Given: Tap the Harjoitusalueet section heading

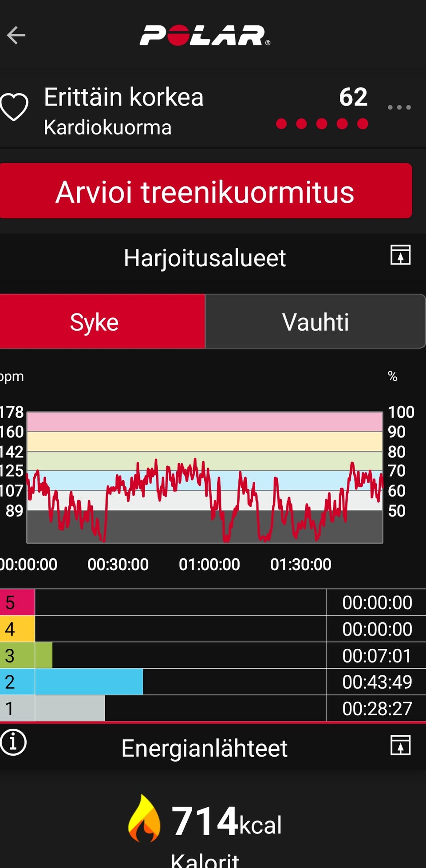Looking at the screenshot, I should point(205,258).
